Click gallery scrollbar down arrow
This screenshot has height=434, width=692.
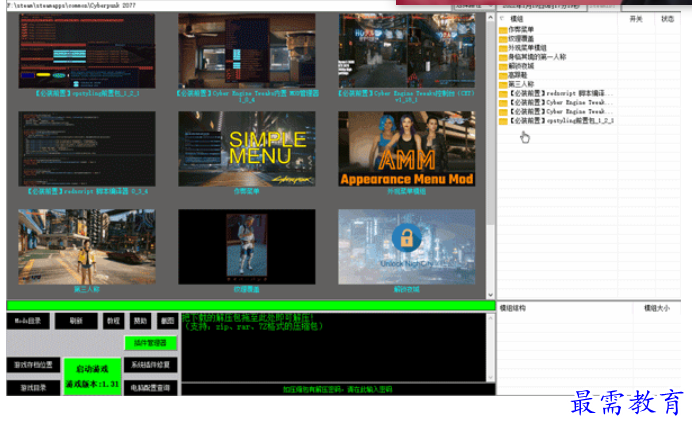[490, 295]
